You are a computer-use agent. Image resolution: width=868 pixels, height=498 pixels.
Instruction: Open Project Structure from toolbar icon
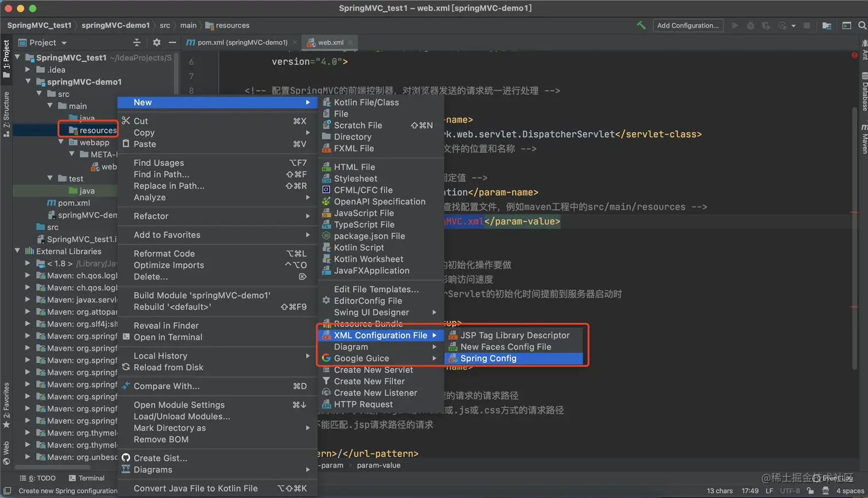[x=827, y=25]
